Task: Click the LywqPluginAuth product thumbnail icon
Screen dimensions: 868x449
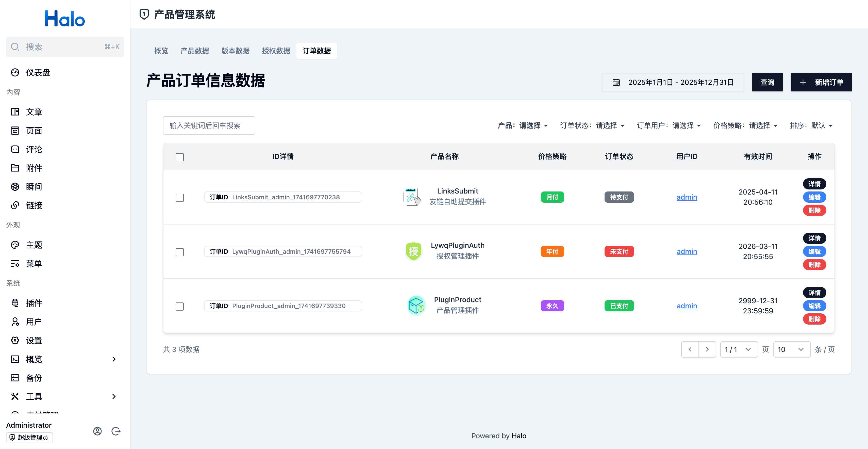Action: pos(413,251)
